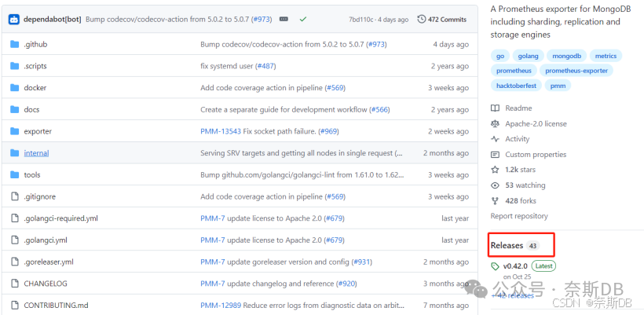644x315 pixels.
Task: Open the .gitignore file
Action: tap(39, 196)
